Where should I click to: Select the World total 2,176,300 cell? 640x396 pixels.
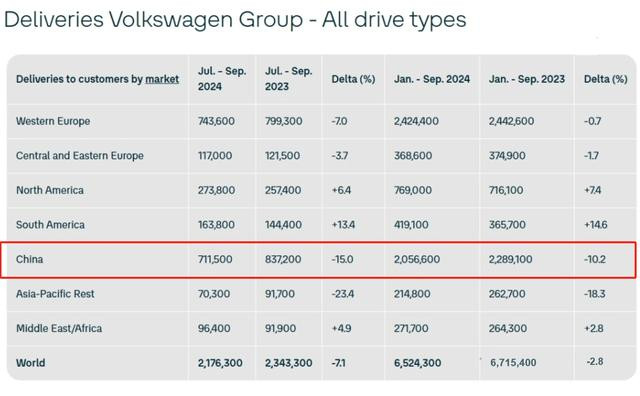pyautogui.click(x=220, y=363)
